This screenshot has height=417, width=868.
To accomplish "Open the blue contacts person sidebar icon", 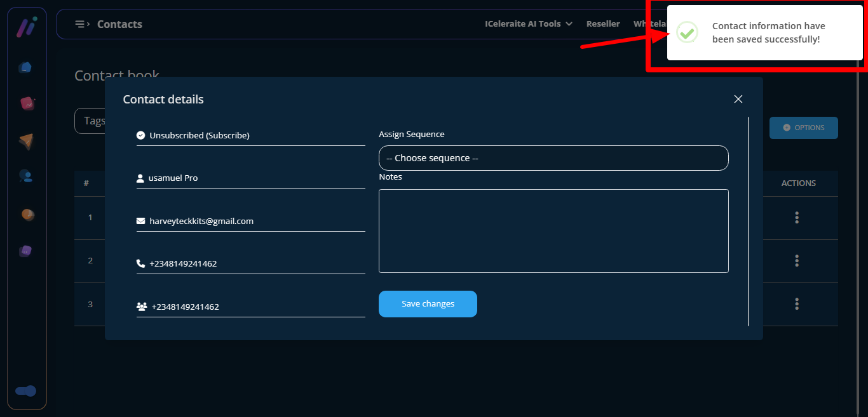I will click(x=26, y=176).
